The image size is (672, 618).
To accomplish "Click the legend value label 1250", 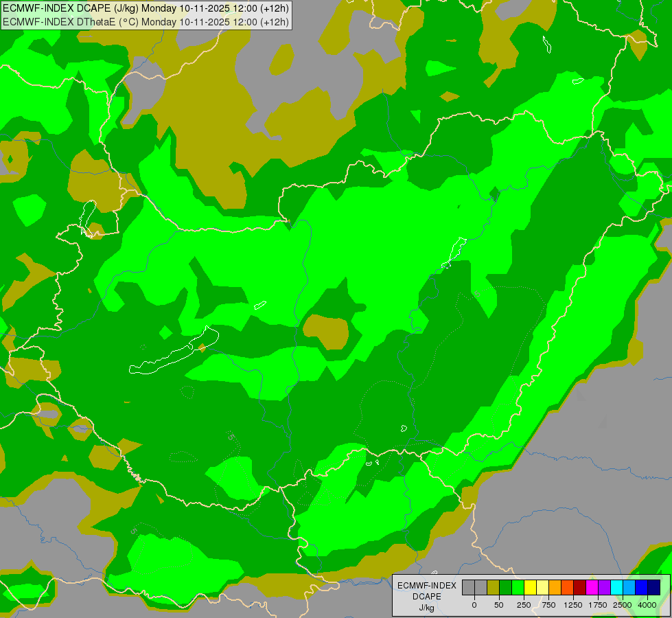I will [x=573, y=605].
